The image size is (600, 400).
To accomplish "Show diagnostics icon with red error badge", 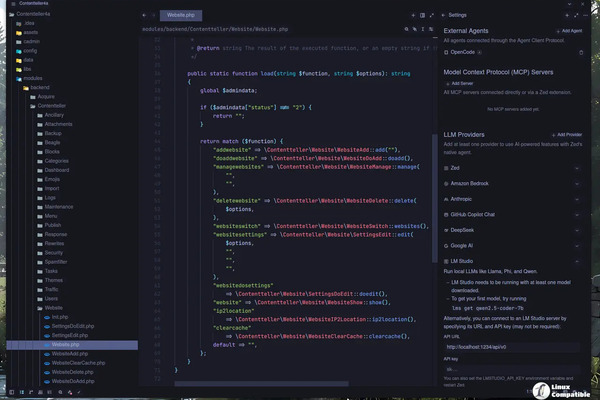I will tap(70, 392).
